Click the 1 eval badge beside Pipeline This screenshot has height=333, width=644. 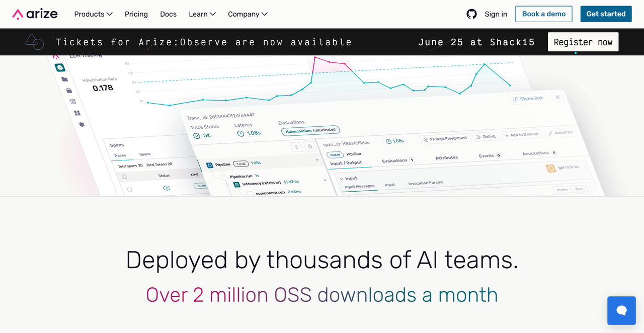(x=240, y=163)
